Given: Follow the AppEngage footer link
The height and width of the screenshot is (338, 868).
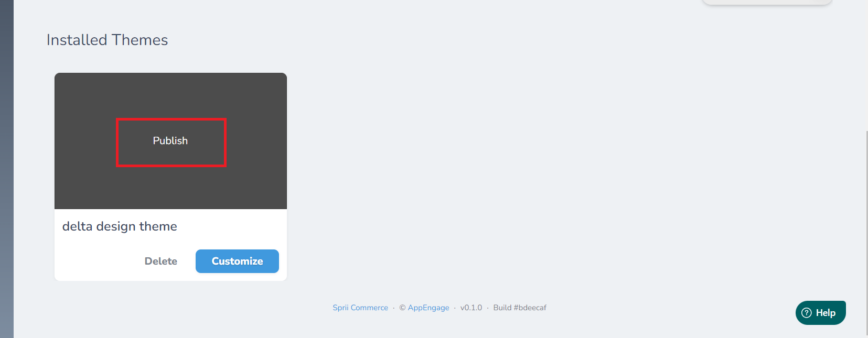Looking at the screenshot, I should point(428,308).
